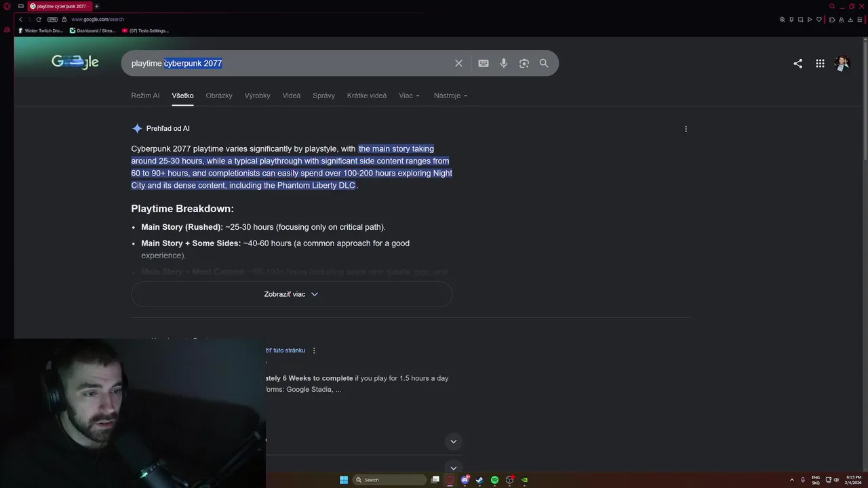Screen dimensions: 868x488
Task: Reload the current page
Action: pos(39,19)
